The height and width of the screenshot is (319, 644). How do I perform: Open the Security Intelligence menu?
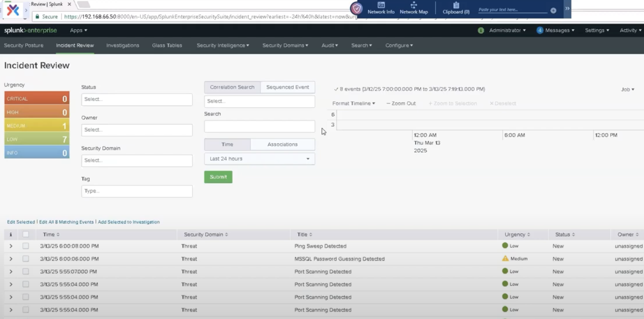click(x=223, y=45)
